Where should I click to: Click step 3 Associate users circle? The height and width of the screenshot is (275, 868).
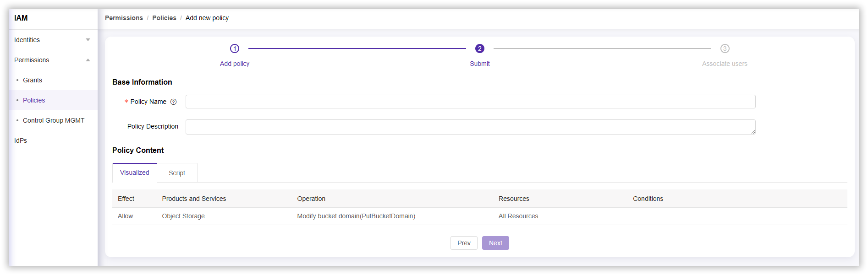725,49
